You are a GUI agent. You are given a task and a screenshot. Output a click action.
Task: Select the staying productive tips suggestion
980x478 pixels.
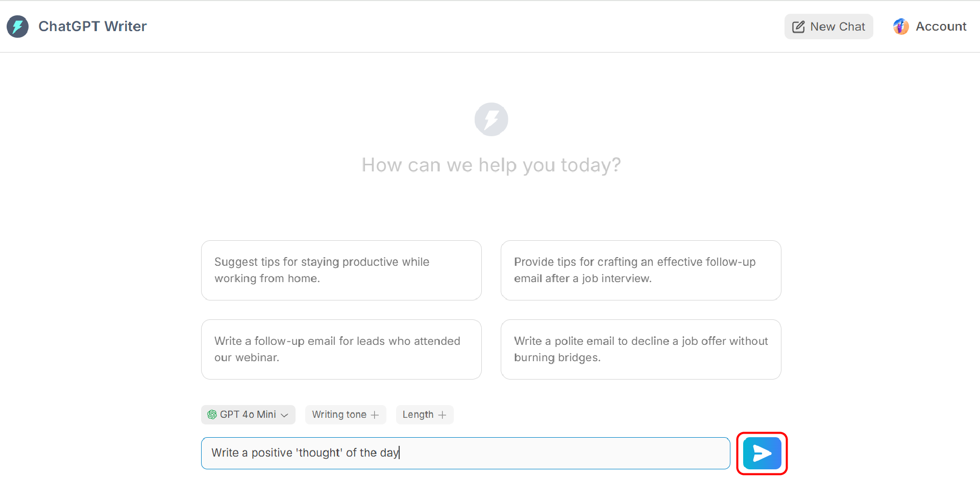(x=341, y=270)
